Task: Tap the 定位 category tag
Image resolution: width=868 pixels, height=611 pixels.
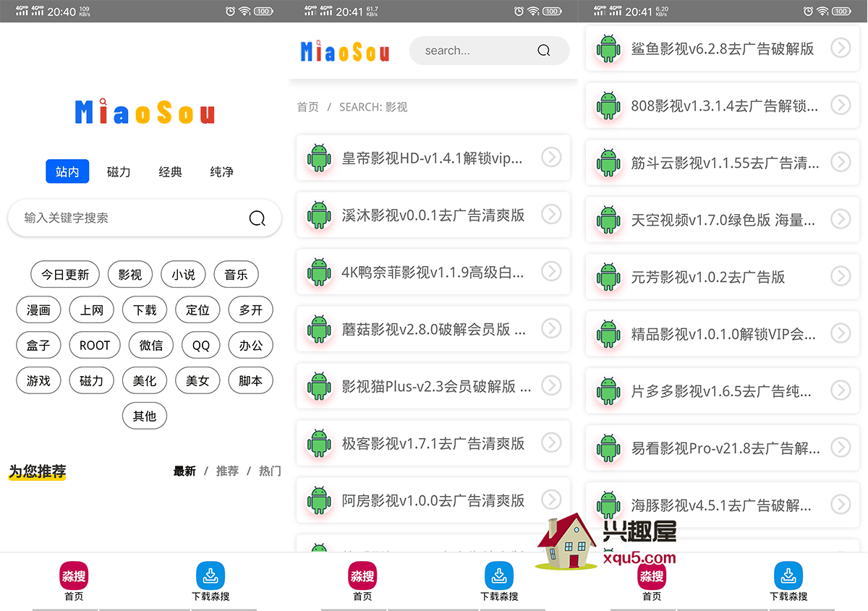Action: 197,310
